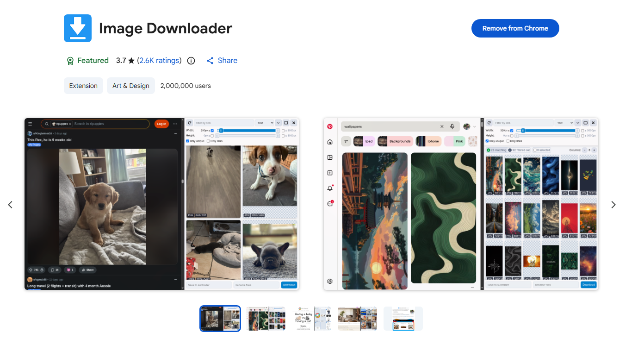Toggle Only unique checkbox in wallpapers preview
The width and height of the screenshot is (644, 345).
(487, 141)
